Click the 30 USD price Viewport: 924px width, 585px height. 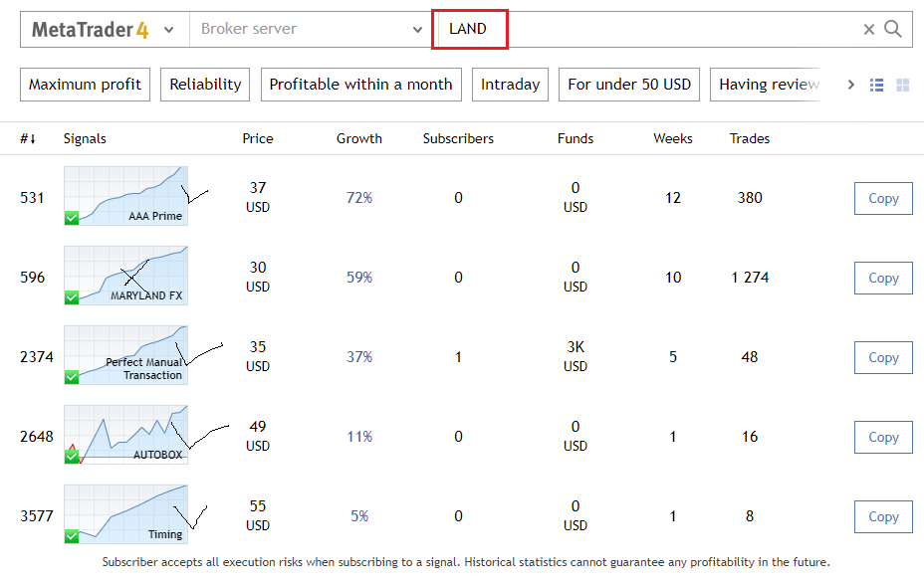tap(258, 277)
